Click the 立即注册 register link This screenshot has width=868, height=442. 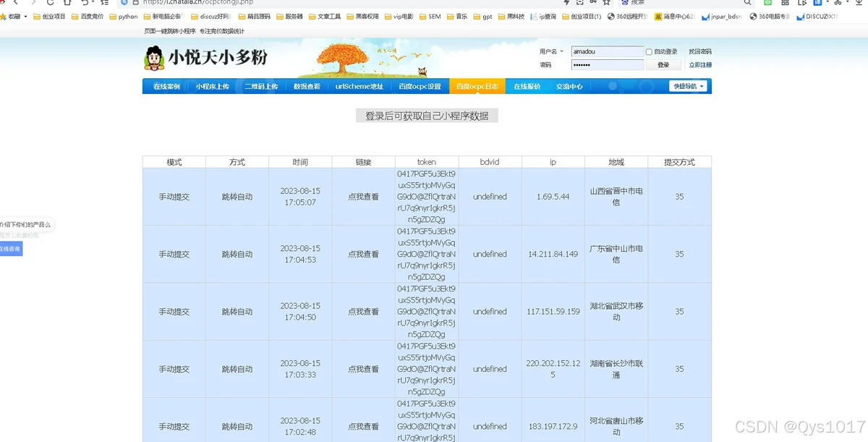[699, 65]
